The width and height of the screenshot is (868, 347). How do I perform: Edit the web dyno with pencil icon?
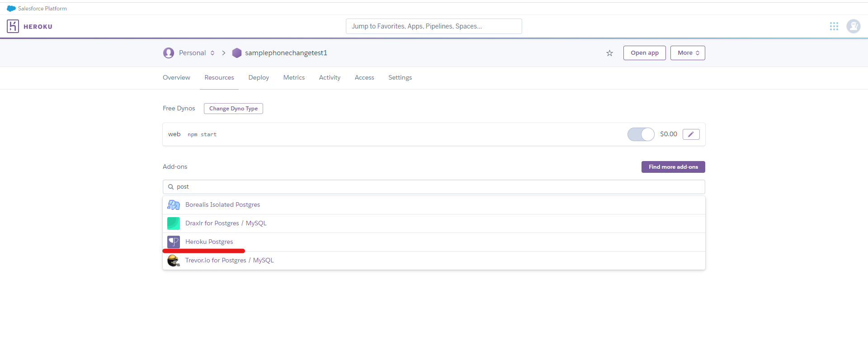[691, 134]
